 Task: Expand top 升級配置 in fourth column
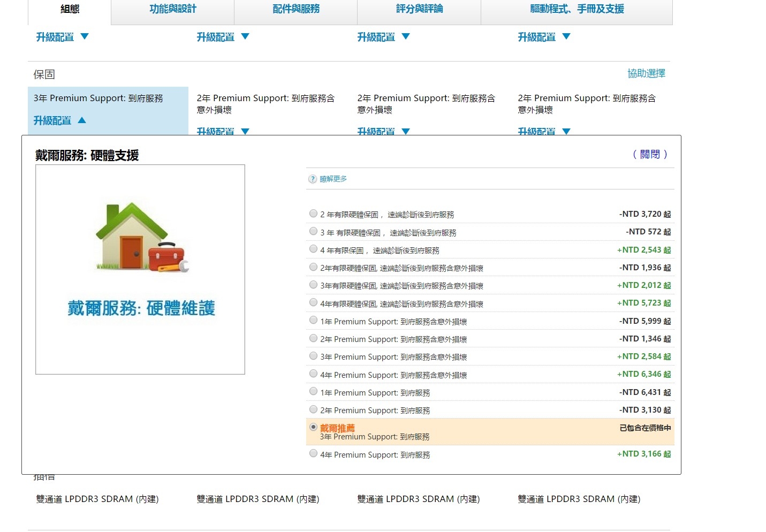(x=544, y=37)
